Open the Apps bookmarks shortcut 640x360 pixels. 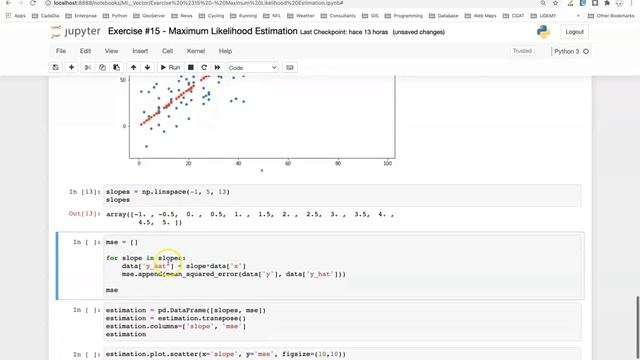[x=16, y=16]
